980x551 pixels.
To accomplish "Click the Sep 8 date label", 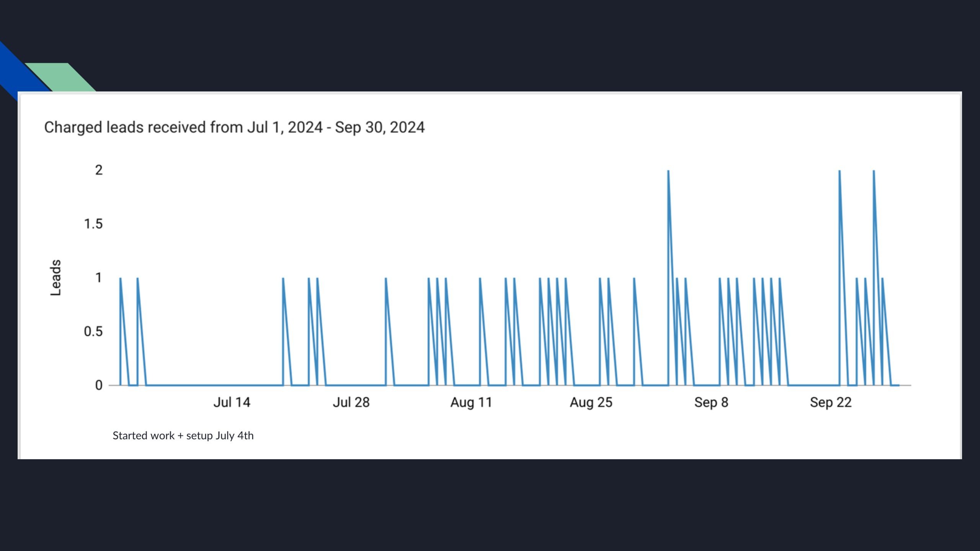I will click(x=711, y=403).
